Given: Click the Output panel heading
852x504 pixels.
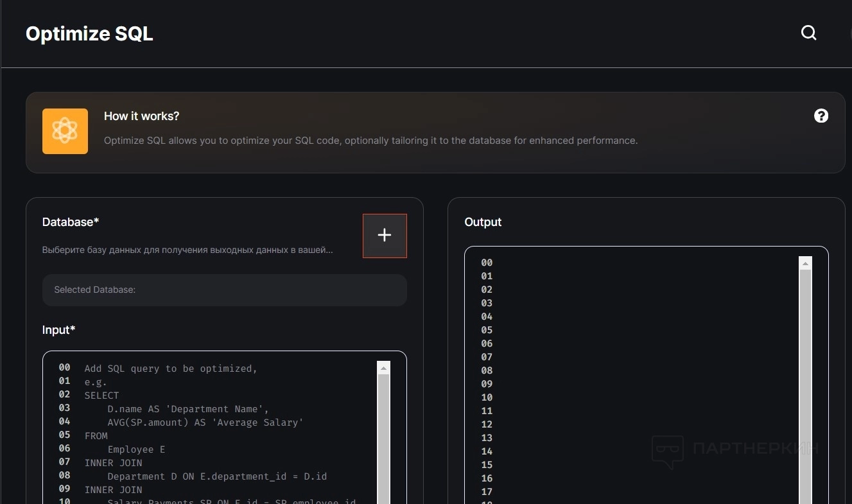Looking at the screenshot, I should tap(483, 222).
